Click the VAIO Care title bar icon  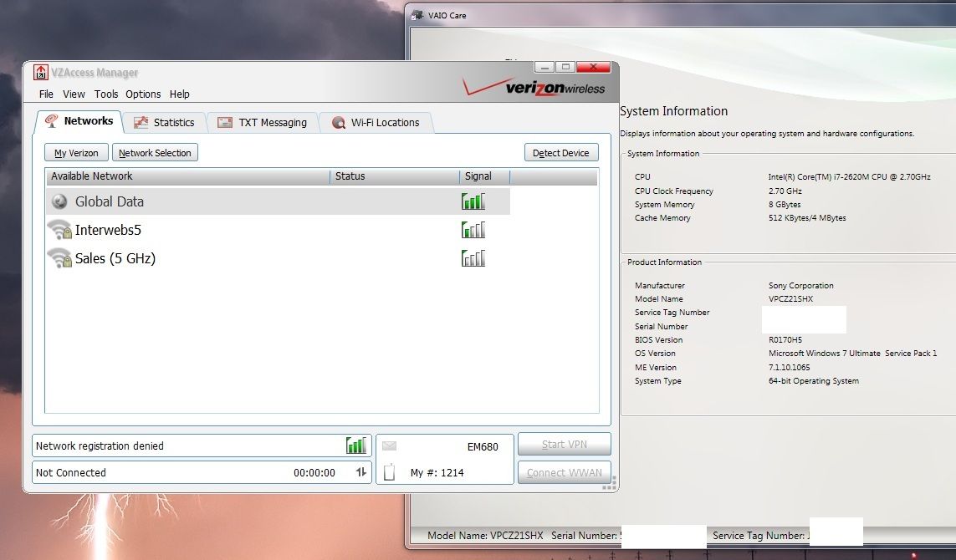(417, 15)
